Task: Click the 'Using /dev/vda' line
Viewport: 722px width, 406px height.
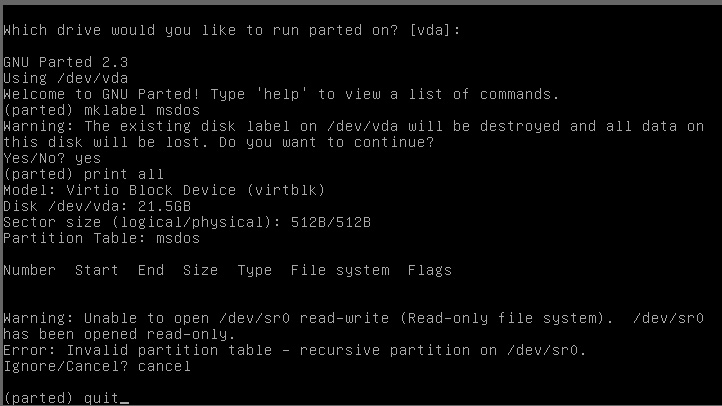Action: pyautogui.click(x=65, y=78)
